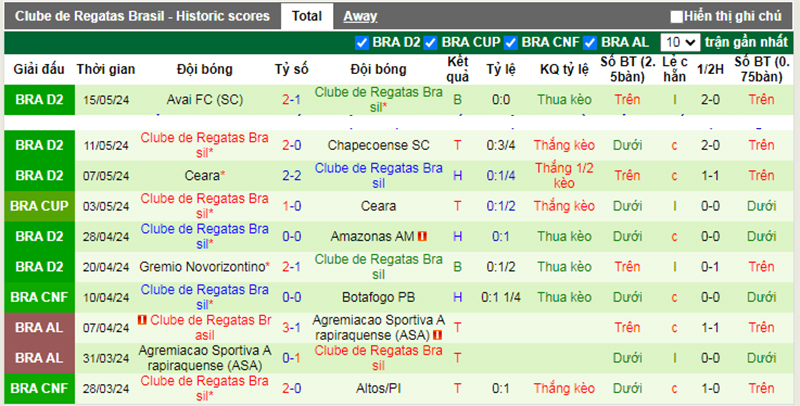This screenshot has height=406, width=800.
Task: Uncheck the BRA D2 filter checkbox
Action: [x=363, y=43]
